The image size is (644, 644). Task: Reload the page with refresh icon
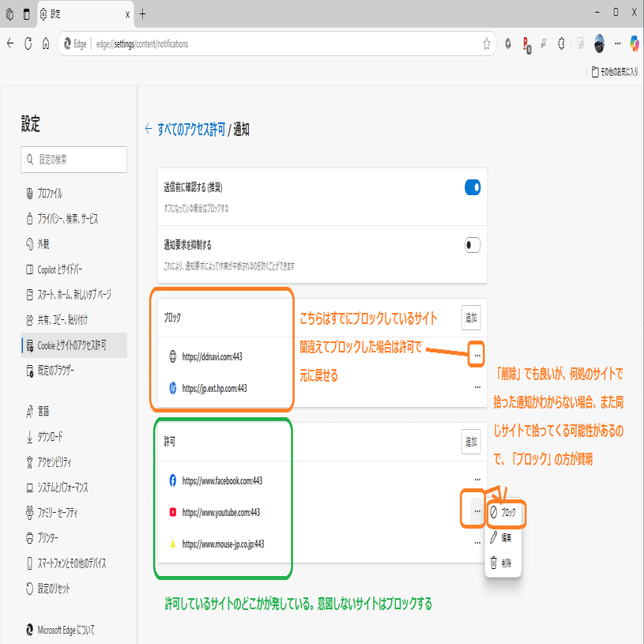point(28,43)
